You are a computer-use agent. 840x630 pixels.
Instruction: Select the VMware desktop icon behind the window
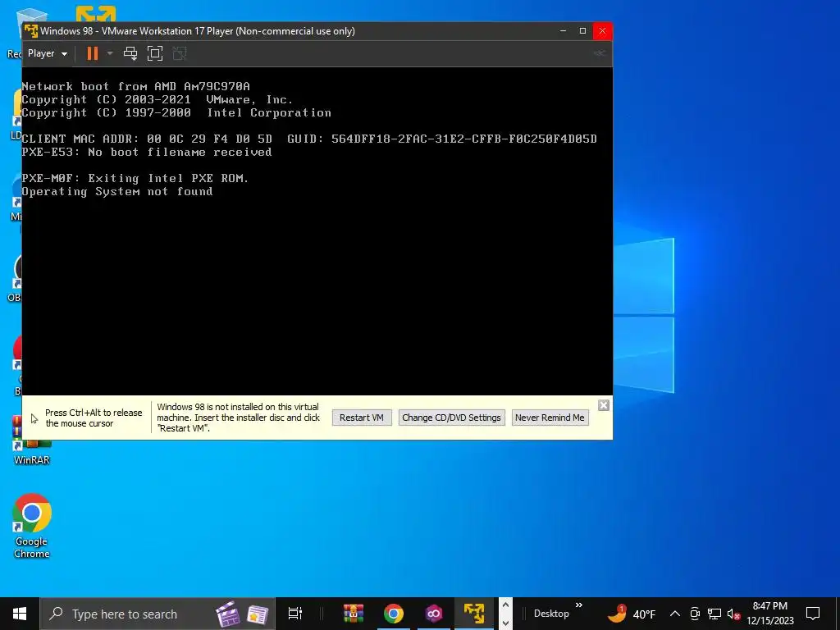[x=95, y=14]
